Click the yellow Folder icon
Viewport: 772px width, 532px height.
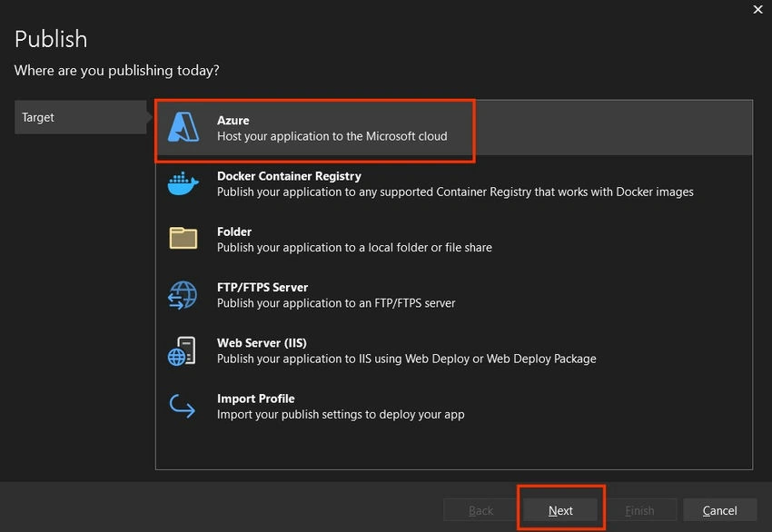tap(183, 238)
